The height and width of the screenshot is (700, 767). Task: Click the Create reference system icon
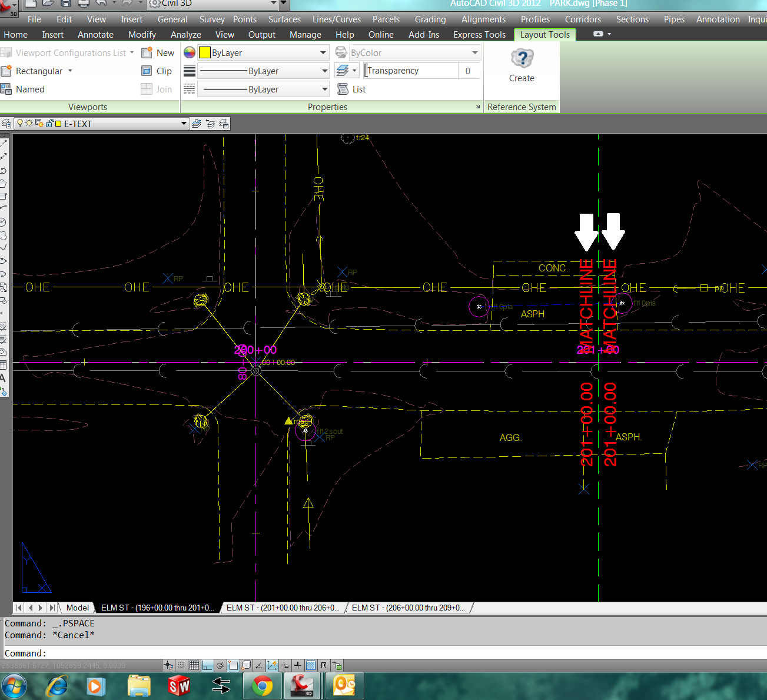coord(522,59)
